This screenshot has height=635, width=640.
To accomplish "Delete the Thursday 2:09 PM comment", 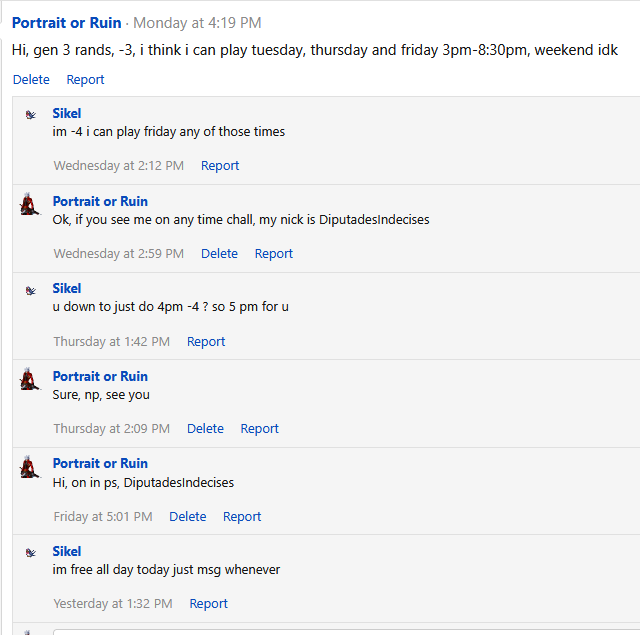I will click(205, 429).
